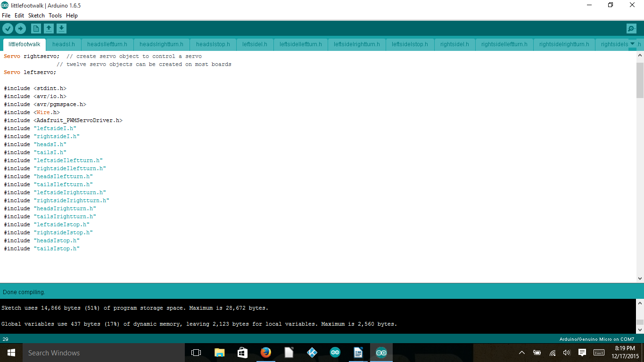The image size is (644, 362).
Task: Click the Adafruit_PWMServoDriver.h include line
Action: (63, 120)
